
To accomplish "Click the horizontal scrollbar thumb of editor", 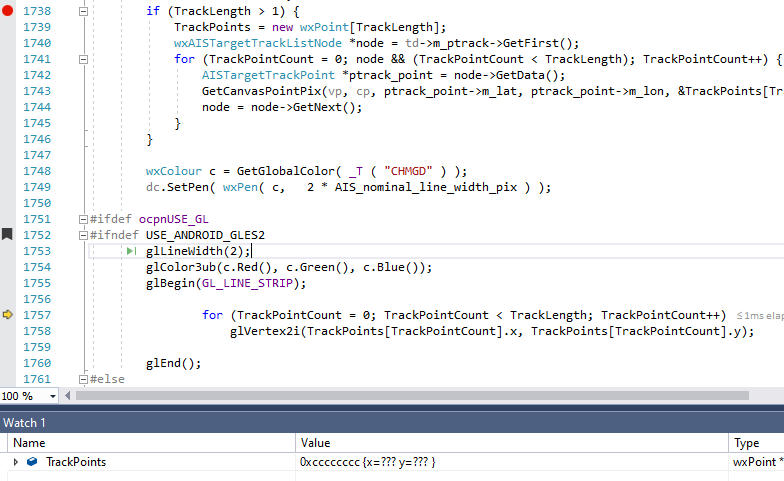I will pos(412,396).
